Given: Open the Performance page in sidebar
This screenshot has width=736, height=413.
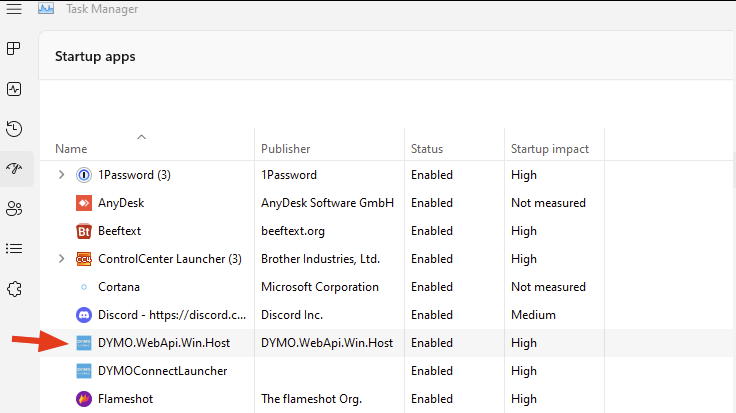Looking at the screenshot, I should 14,89.
